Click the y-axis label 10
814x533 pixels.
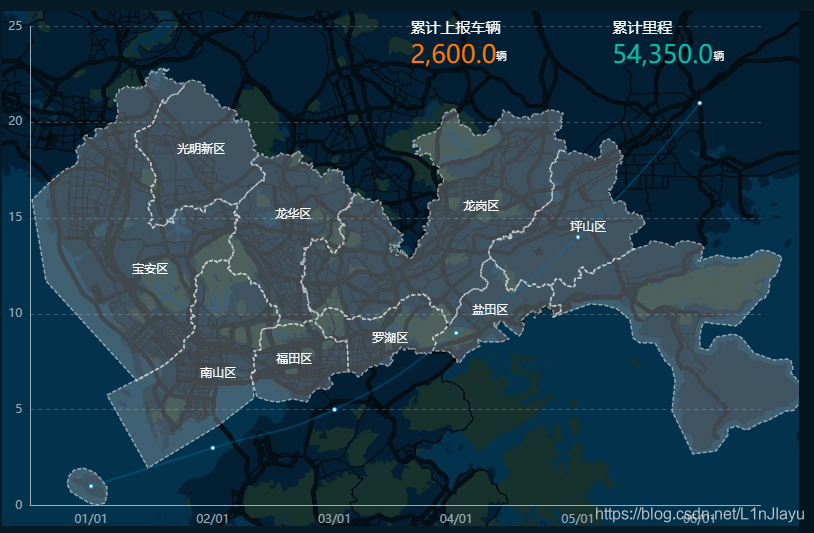16,313
